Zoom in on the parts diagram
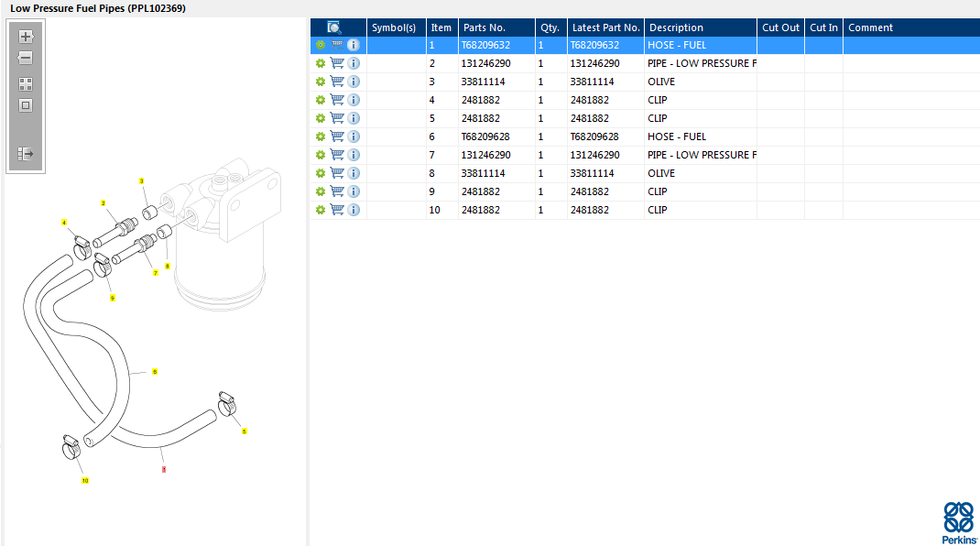This screenshot has width=980, height=546. click(26, 37)
